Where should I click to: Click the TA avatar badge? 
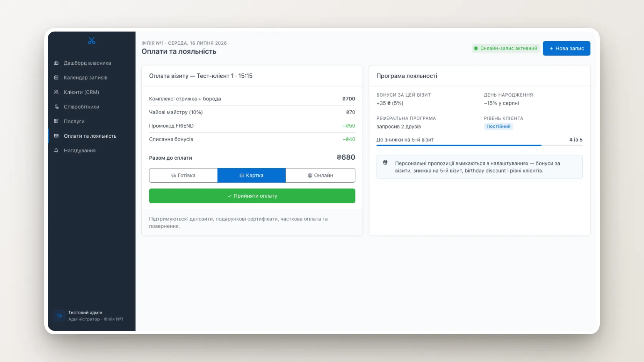[59, 316]
